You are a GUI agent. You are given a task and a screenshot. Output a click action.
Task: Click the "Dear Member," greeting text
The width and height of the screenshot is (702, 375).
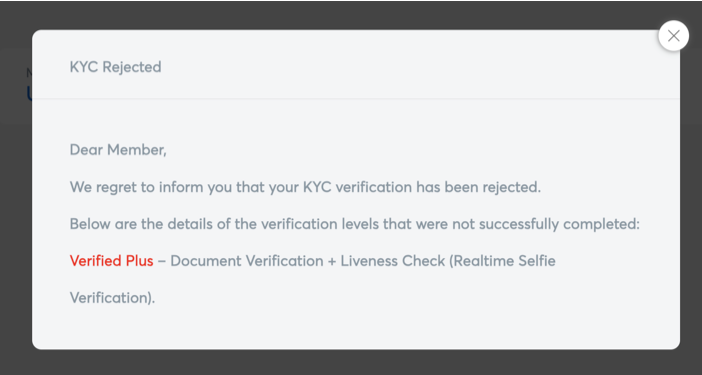[x=118, y=150]
